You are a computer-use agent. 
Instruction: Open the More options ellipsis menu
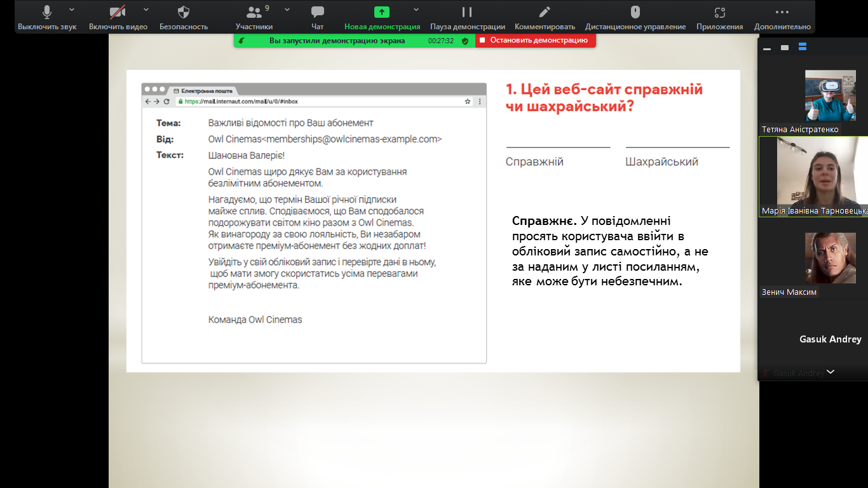782,12
